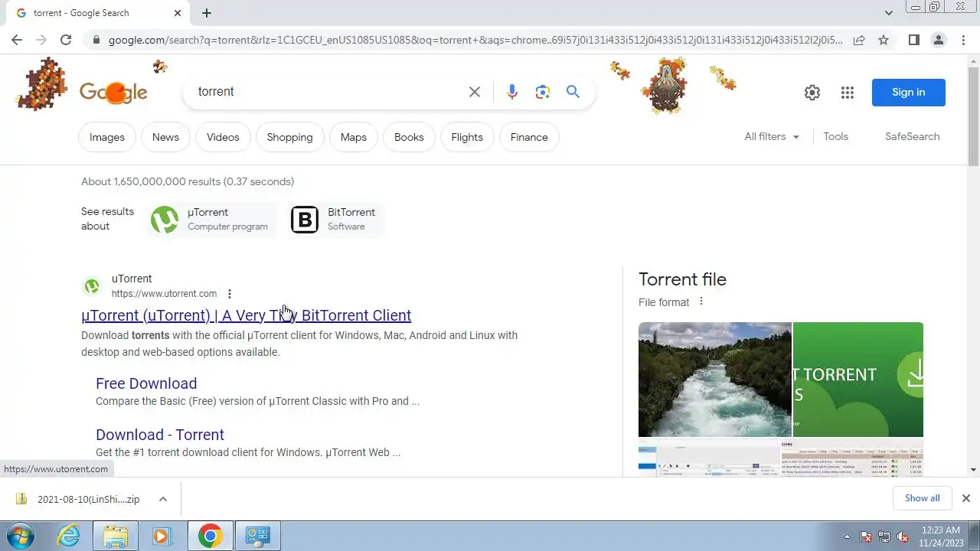Launch Internet Explorer from taskbar

coord(69,536)
